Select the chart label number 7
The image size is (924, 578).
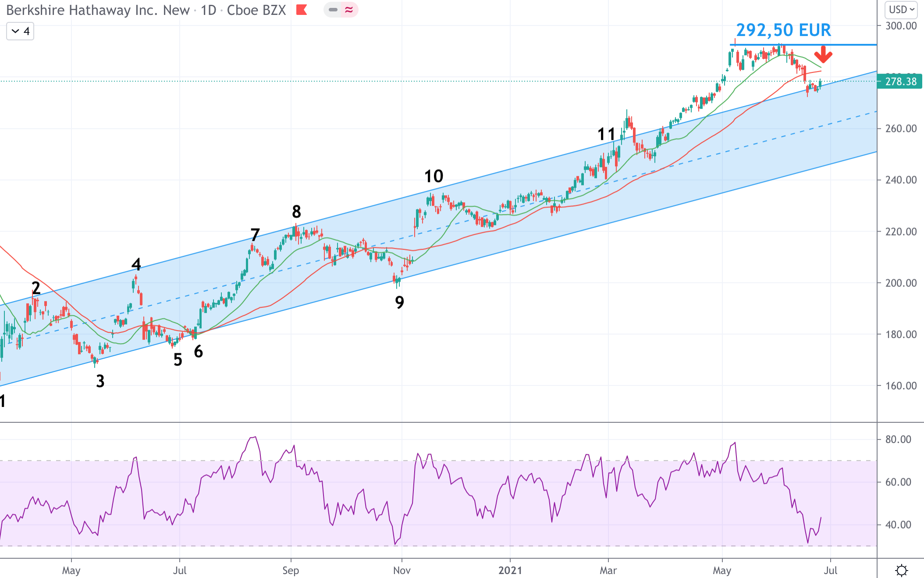click(255, 235)
